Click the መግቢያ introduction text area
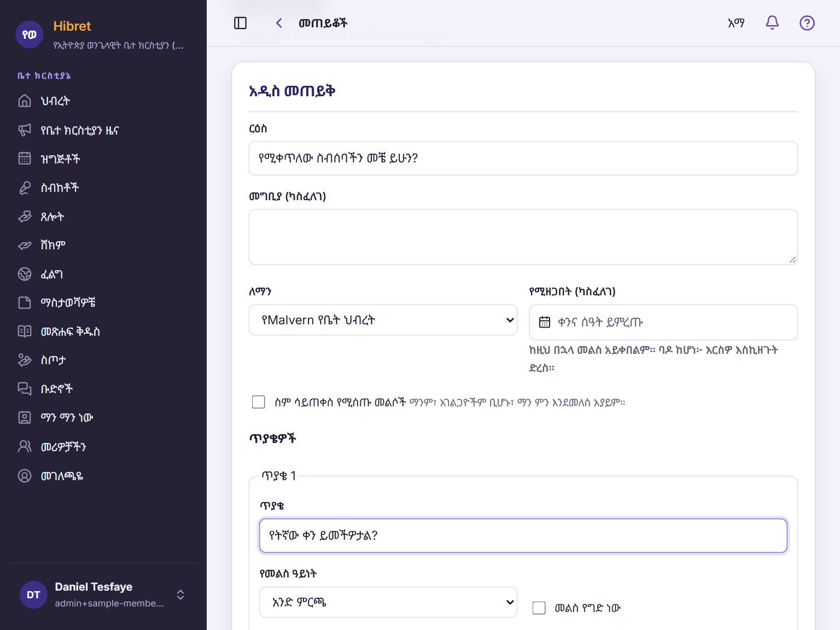This screenshot has width=840, height=630. tap(523, 237)
